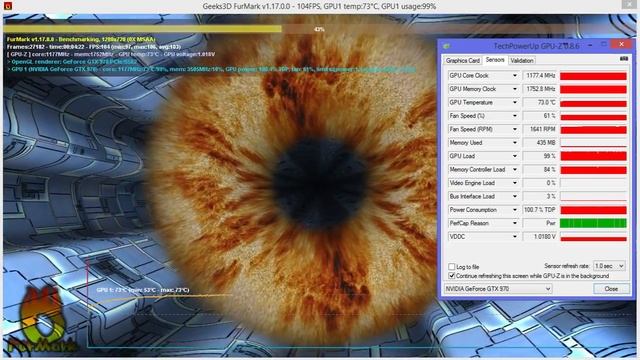Open GPU Memory Clock sensor dropdown
This screenshot has width=640, height=360.
514,89
